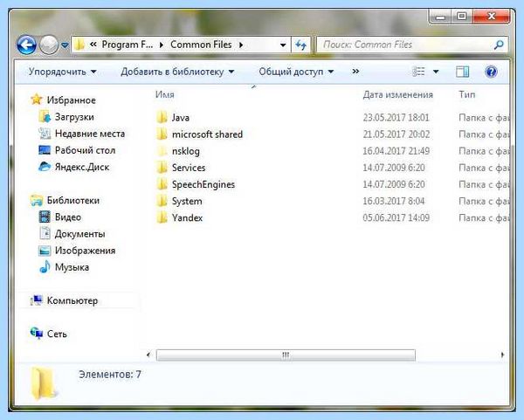Select Рабочий стол in navigation pane

coord(85,150)
